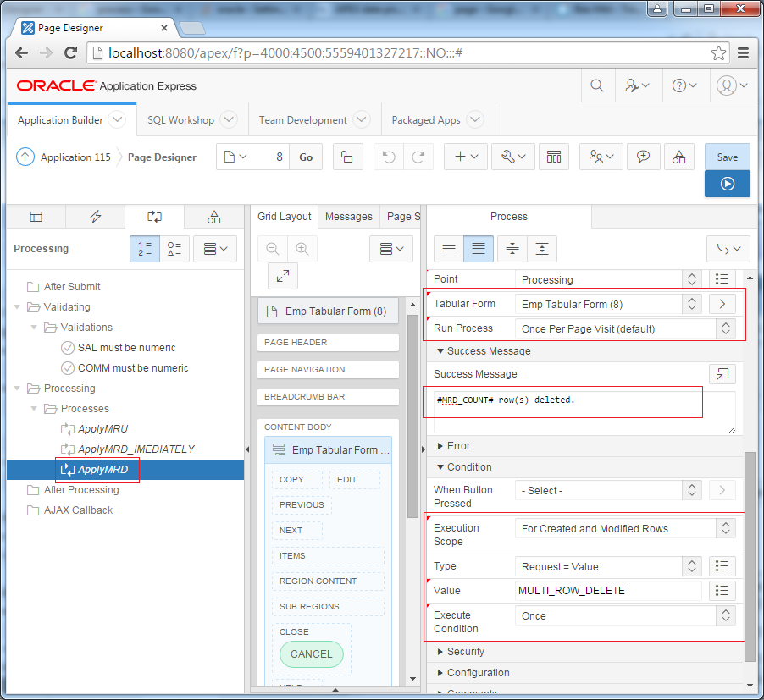The height and width of the screenshot is (700, 764).
Task: Undo the last change
Action: (388, 157)
